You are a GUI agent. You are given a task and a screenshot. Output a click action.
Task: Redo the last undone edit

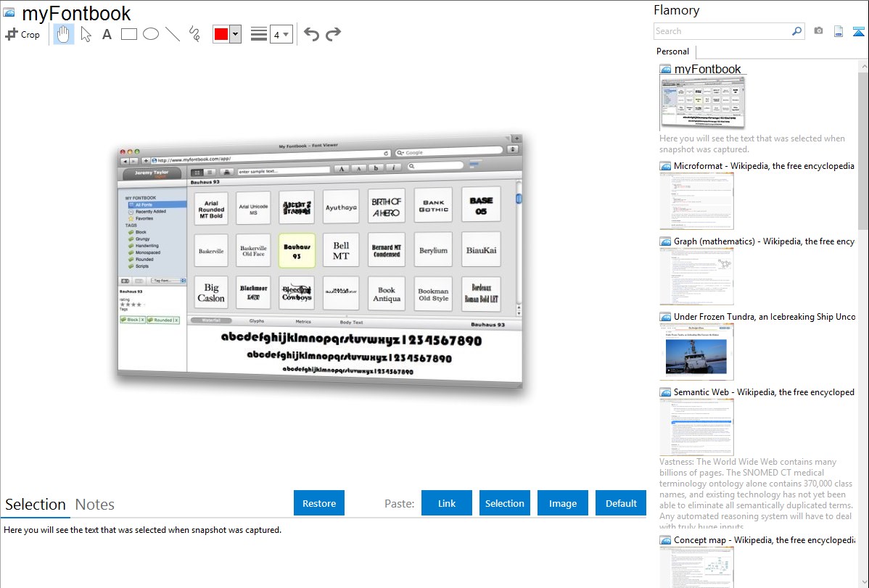[333, 34]
